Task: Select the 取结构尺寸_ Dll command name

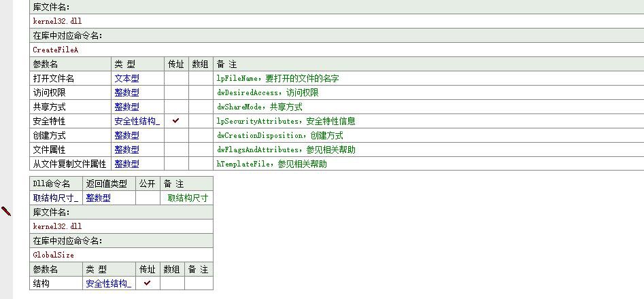Action: point(56,198)
